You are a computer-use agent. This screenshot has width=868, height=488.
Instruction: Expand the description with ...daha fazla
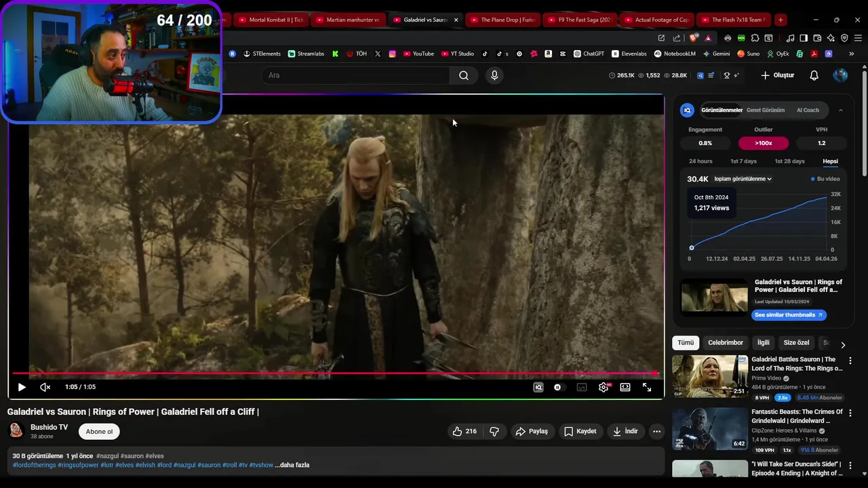(x=292, y=465)
